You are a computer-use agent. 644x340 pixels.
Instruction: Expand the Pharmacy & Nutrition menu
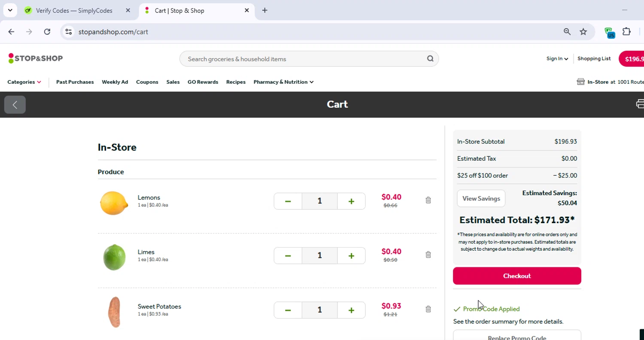(x=283, y=82)
